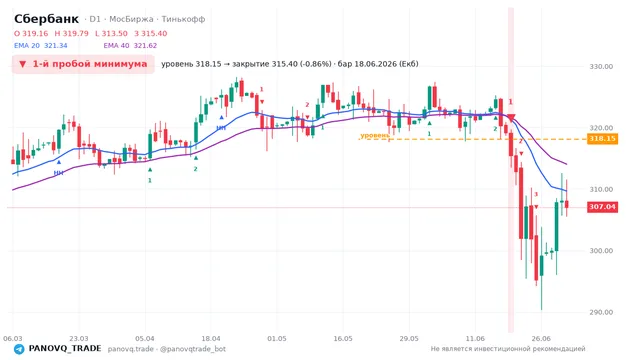This screenshot has height=360, width=640.
Task: Click the red pink highlighted bar column
Action: click(511, 170)
